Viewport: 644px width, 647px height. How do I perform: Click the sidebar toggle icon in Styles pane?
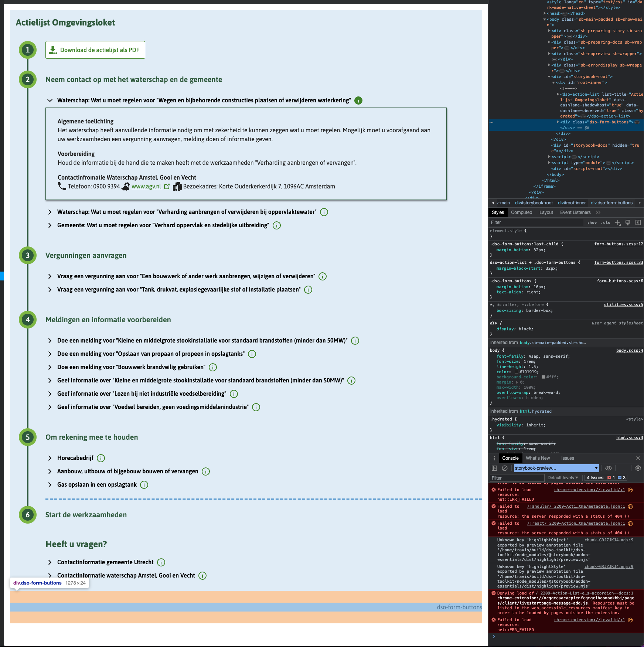(x=638, y=222)
